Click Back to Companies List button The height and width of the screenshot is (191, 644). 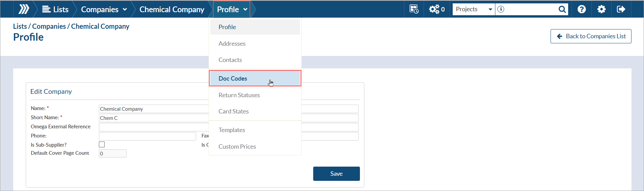[x=591, y=36]
